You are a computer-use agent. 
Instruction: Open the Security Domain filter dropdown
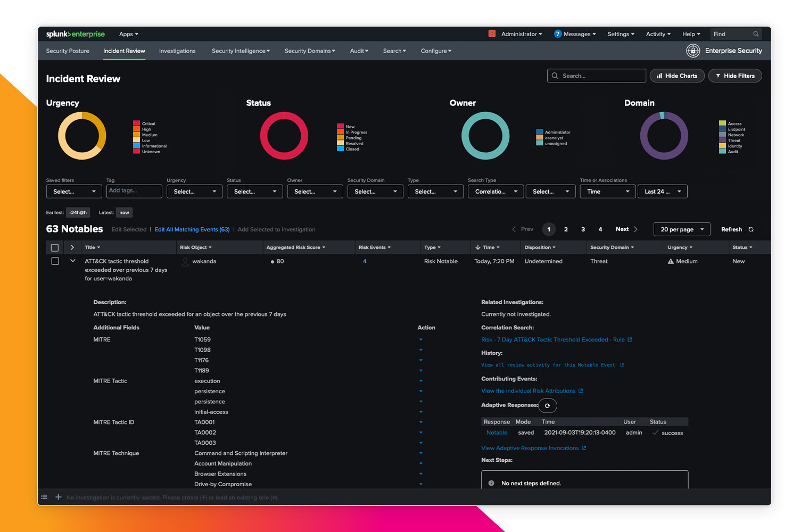375,192
